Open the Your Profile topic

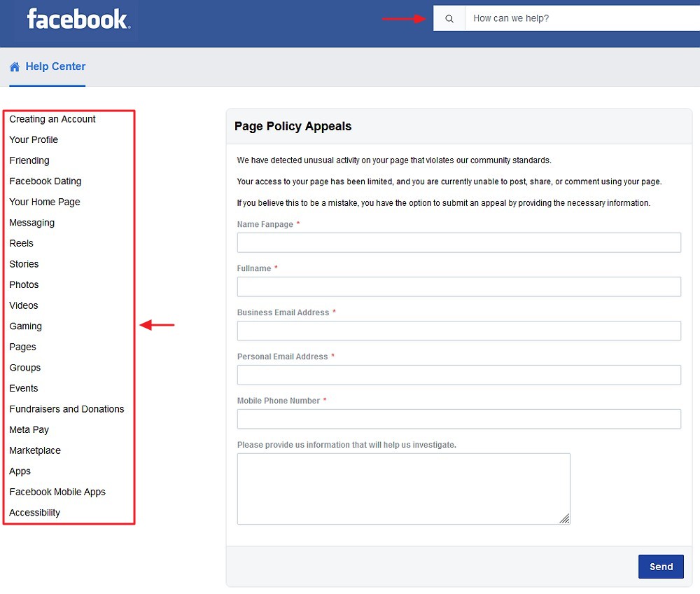34,140
